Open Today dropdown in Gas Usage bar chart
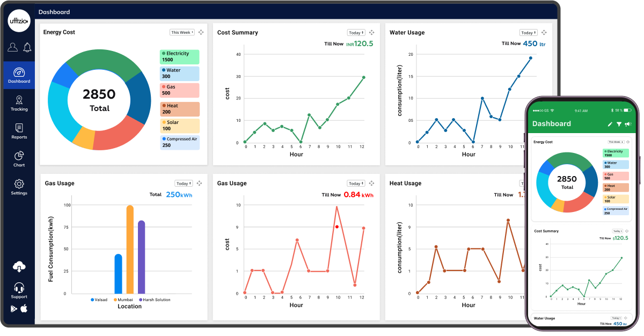The width and height of the screenshot is (644, 336). pos(184,183)
